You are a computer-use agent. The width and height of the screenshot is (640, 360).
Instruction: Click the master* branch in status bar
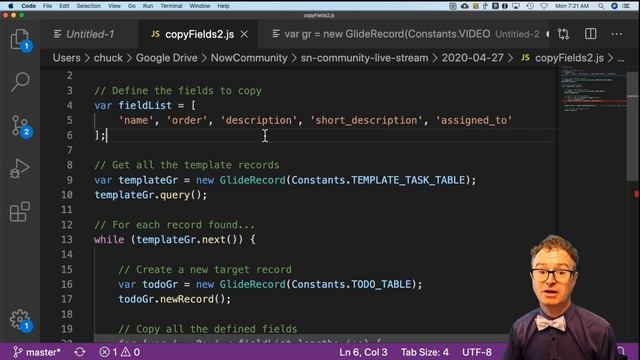coord(37,352)
